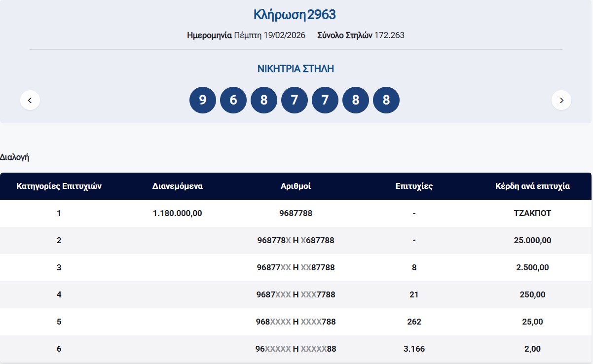Screen dimensions: 593x364
Task: Click the ΝΙΚΗΤΡΙΑ ΣΤΗΛΗ heading
Action: [296, 69]
